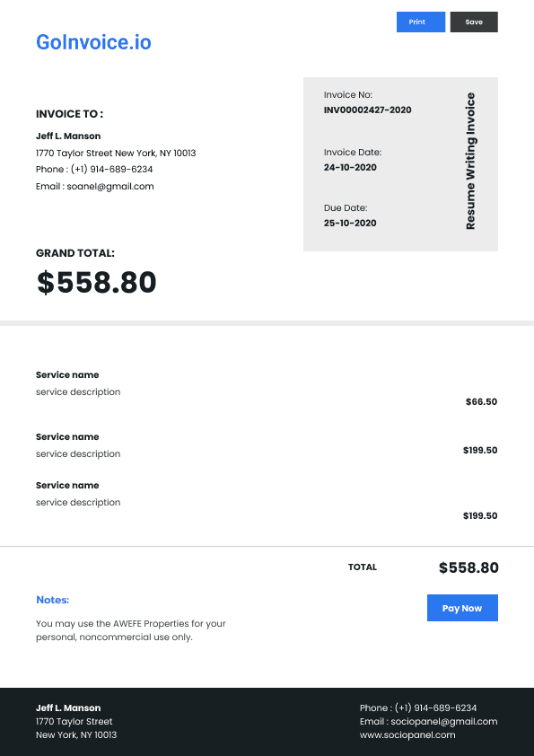Image resolution: width=534 pixels, height=756 pixels.
Task: Select invoice number INV00002427-2020
Action: (x=368, y=110)
